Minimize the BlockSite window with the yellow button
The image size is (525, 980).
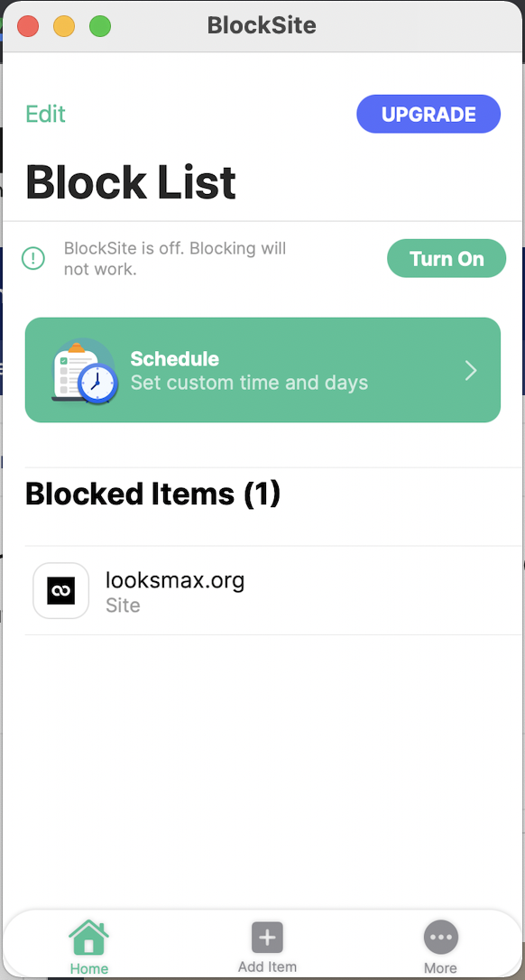pos(64,26)
